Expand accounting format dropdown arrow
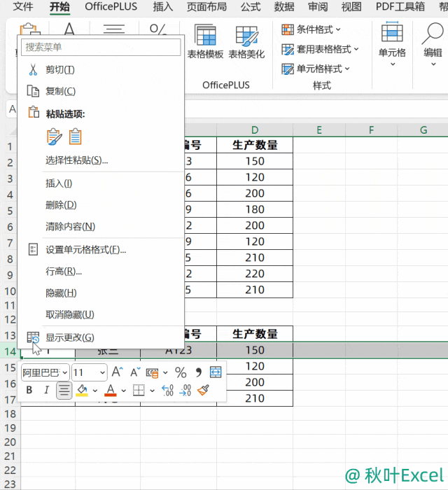 pos(165,373)
